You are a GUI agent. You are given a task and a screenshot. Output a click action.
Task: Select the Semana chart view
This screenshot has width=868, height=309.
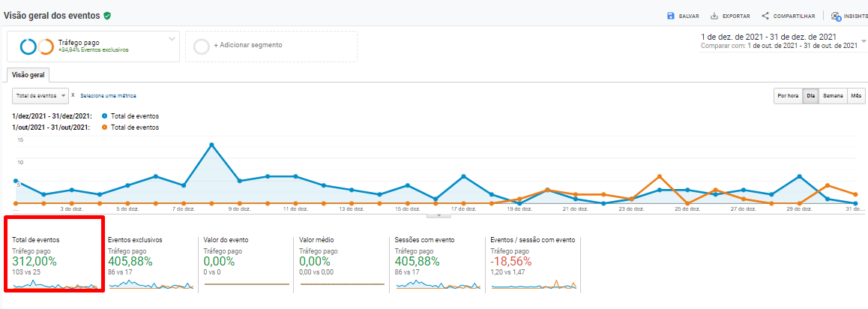point(832,96)
